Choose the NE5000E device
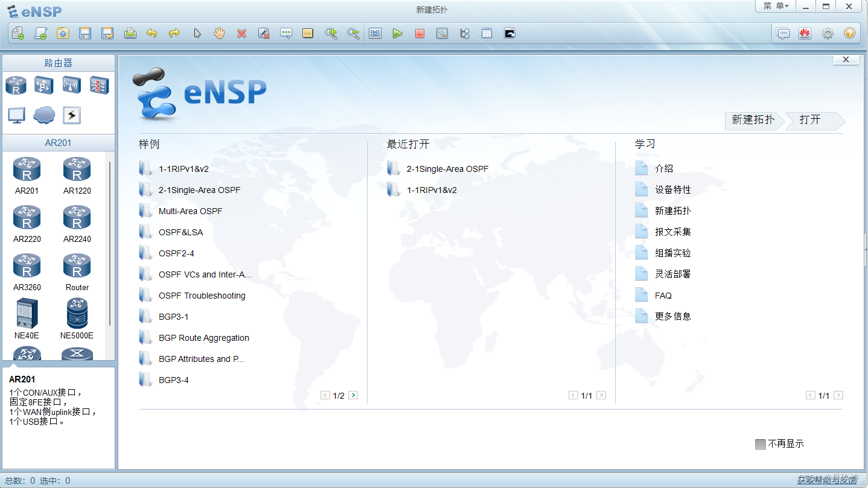 click(x=77, y=319)
